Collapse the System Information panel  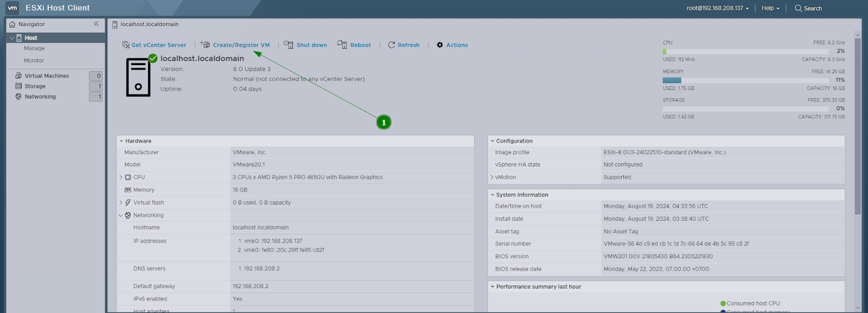493,195
